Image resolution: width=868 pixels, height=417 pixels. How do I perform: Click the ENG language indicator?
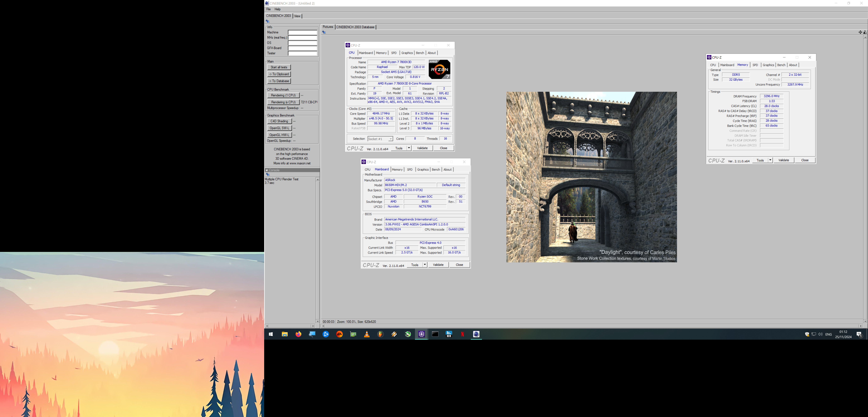click(x=829, y=334)
